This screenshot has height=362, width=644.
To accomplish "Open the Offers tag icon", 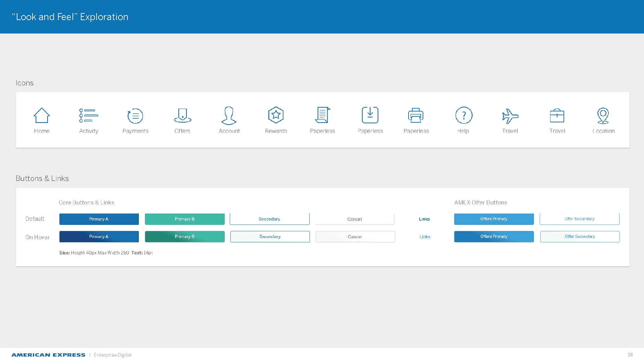I will click(182, 115).
